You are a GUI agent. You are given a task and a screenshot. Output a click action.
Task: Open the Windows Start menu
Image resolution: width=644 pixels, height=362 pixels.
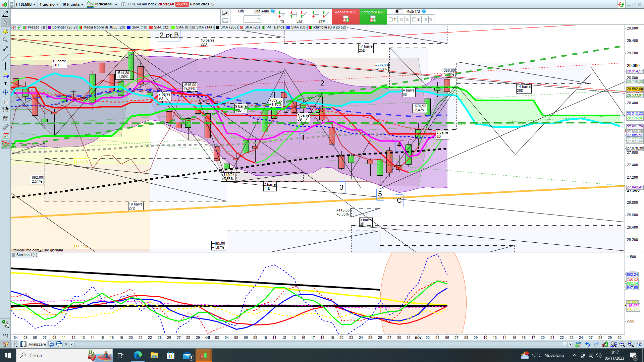click(x=8, y=355)
